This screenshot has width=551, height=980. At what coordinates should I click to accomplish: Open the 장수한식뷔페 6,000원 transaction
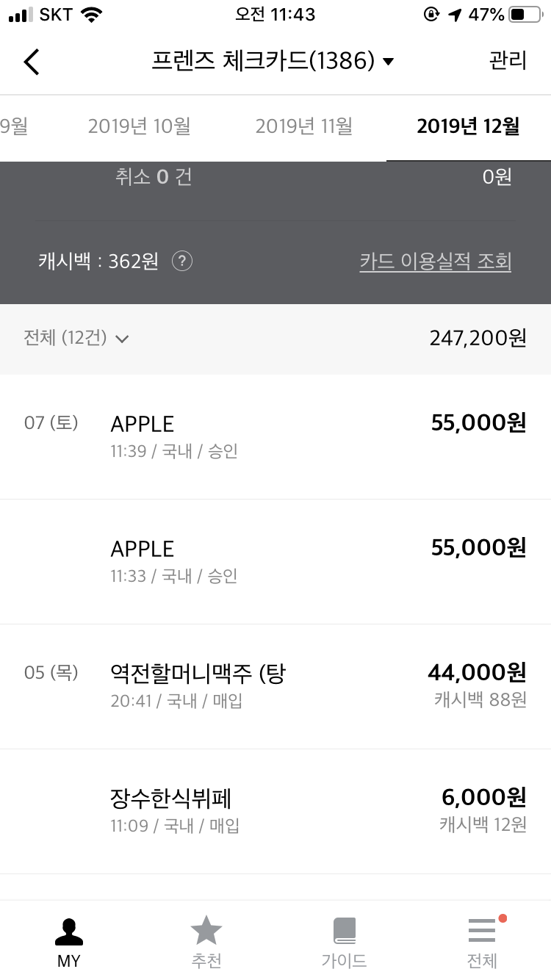[x=275, y=810]
